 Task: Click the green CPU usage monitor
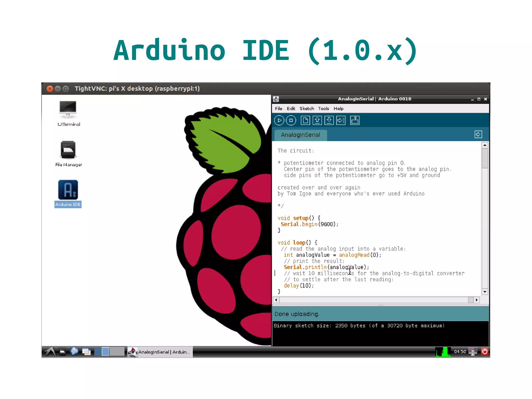(443, 352)
